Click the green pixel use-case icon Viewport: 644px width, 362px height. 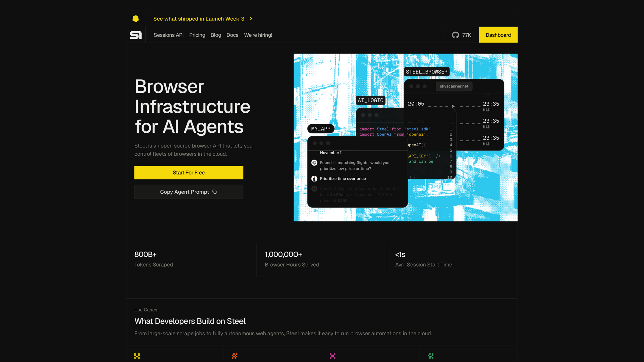(x=431, y=356)
